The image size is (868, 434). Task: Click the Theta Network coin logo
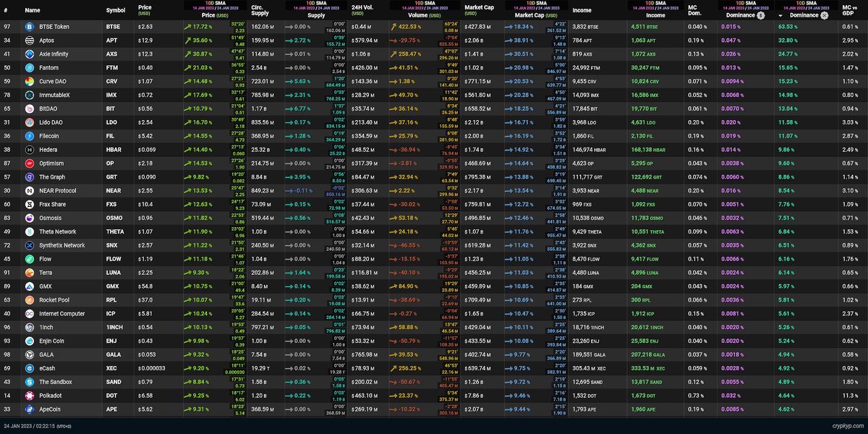pos(30,231)
